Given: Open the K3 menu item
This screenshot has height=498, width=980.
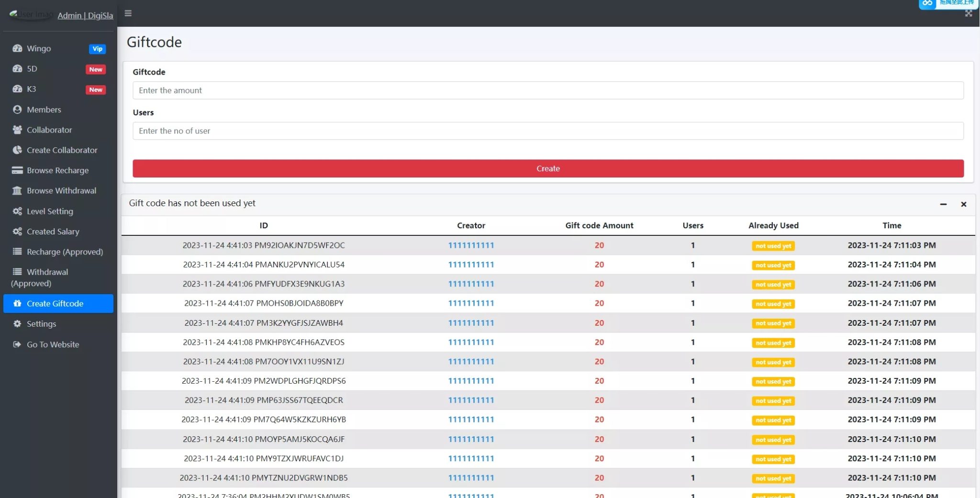Looking at the screenshot, I should (x=31, y=89).
